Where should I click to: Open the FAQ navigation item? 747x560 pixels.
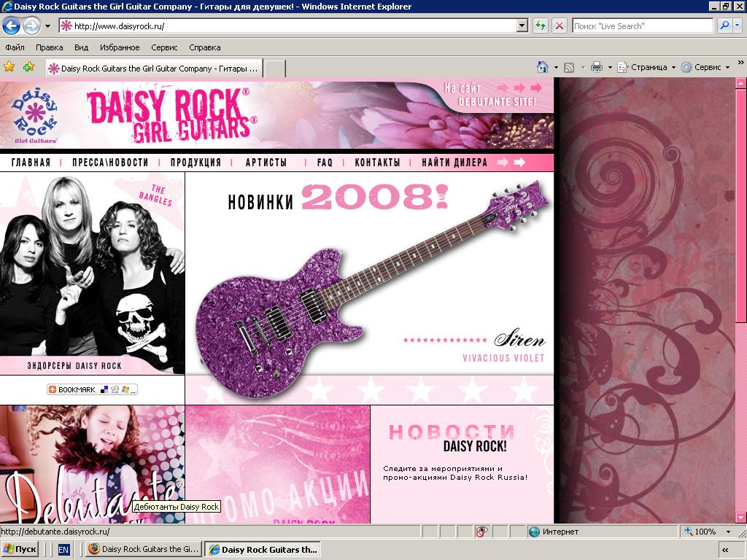325,163
